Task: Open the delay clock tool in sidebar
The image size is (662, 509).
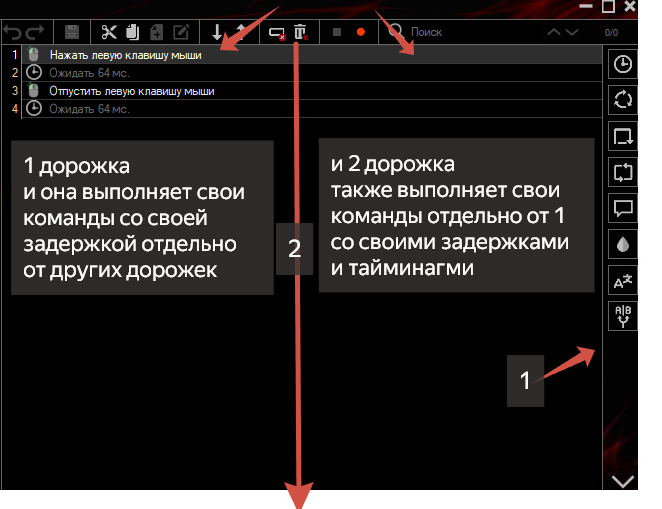Action: pos(622,64)
